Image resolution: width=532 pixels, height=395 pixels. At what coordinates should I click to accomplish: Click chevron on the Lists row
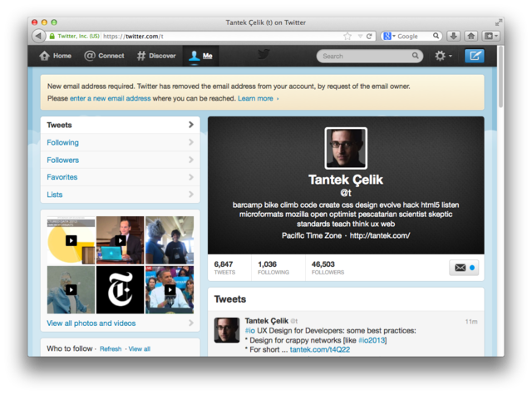point(191,195)
